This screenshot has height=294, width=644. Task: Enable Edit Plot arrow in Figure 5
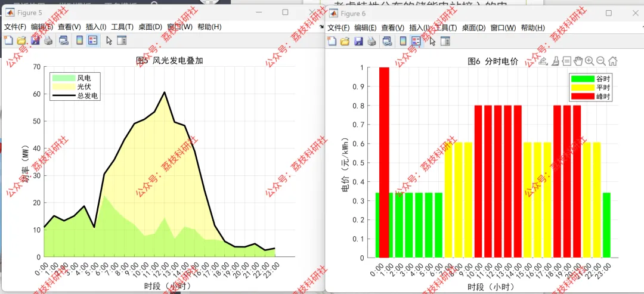coord(109,40)
